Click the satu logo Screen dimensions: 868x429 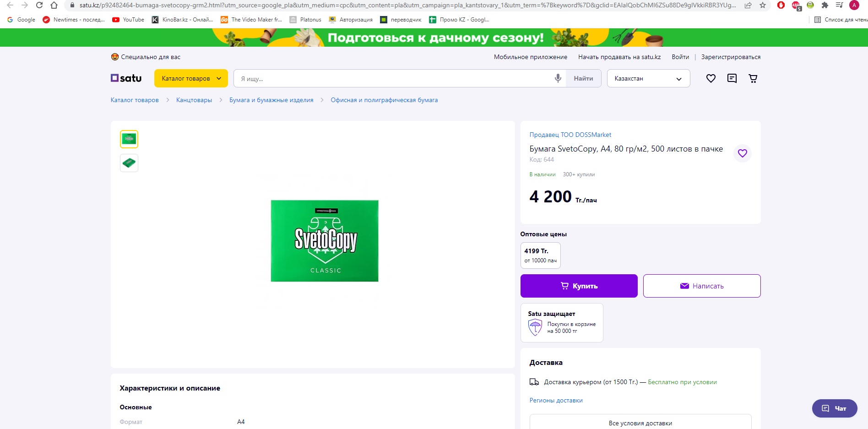(x=126, y=78)
